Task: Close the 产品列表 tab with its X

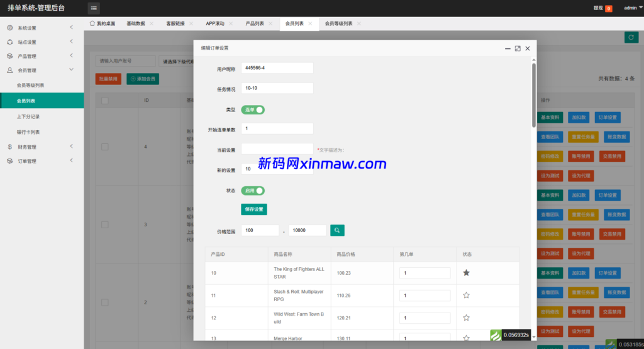Action: click(x=270, y=23)
